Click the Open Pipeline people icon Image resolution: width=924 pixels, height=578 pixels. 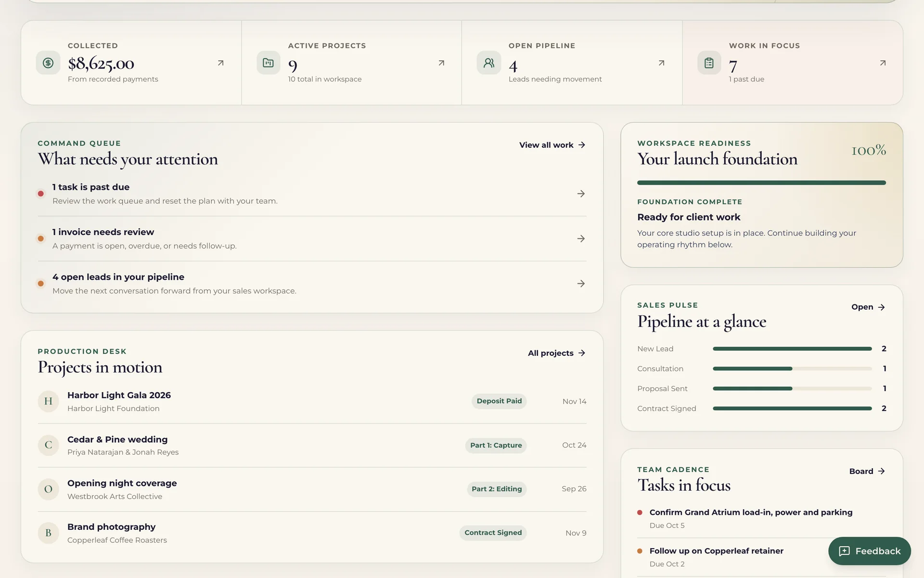coord(489,63)
